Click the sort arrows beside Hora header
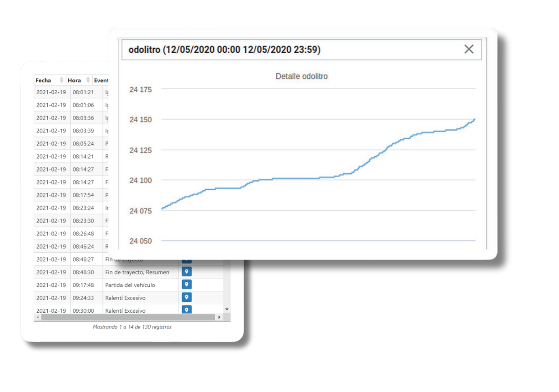Screen dimensions: 559x392 [88, 80]
